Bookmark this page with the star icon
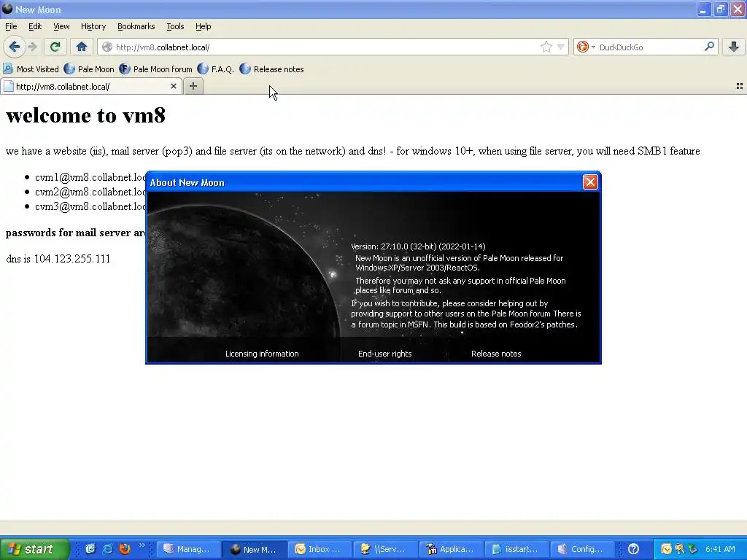The height and width of the screenshot is (560, 747). point(546,47)
